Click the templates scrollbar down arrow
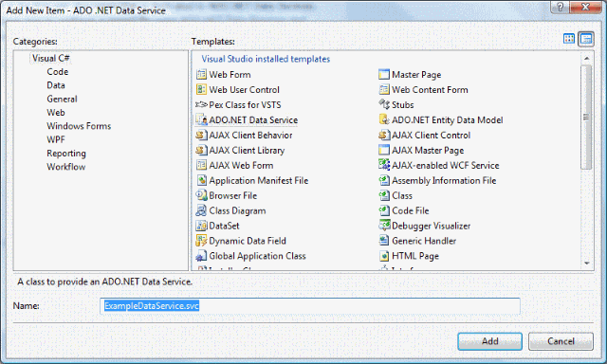This screenshot has width=607, height=364. [x=586, y=264]
